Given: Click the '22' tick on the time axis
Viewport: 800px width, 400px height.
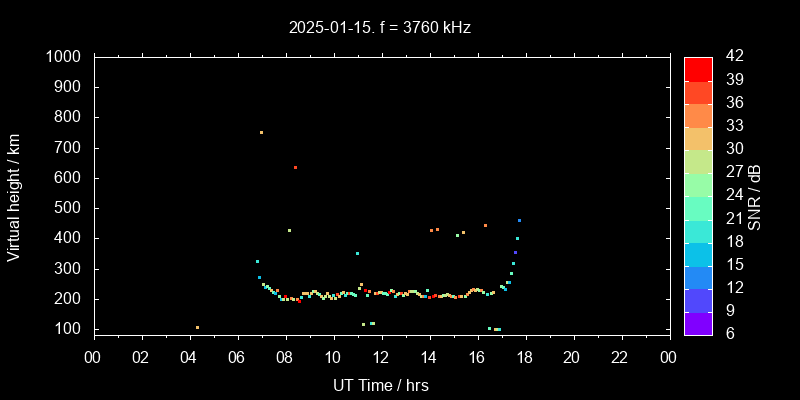Looking at the screenshot, I should [x=620, y=356].
